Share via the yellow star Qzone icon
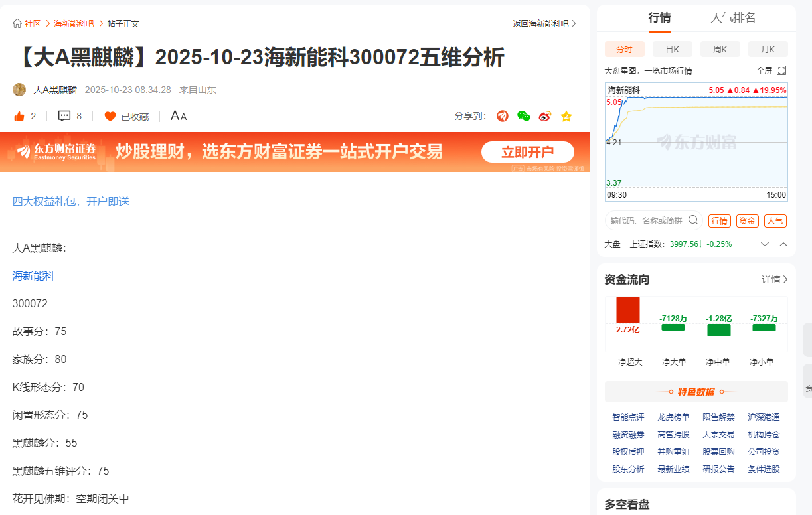This screenshot has height=515, width=812. (x=566, y=116)
